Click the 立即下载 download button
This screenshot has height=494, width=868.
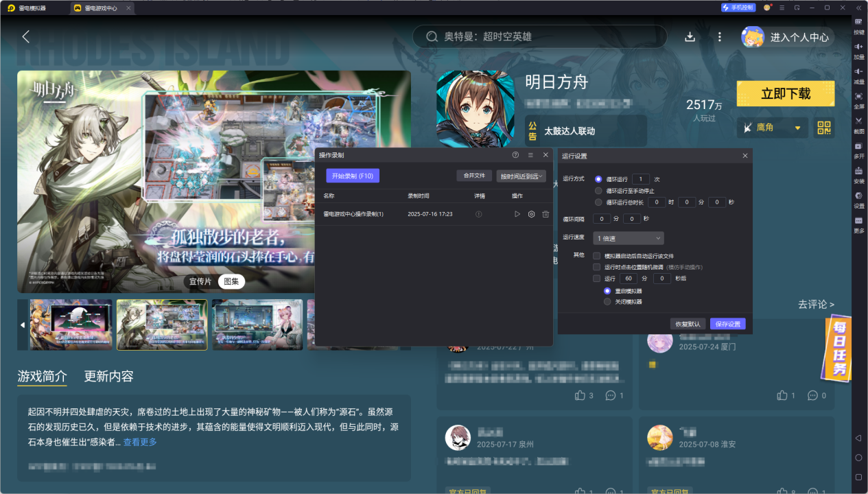(x=785, y=94)
